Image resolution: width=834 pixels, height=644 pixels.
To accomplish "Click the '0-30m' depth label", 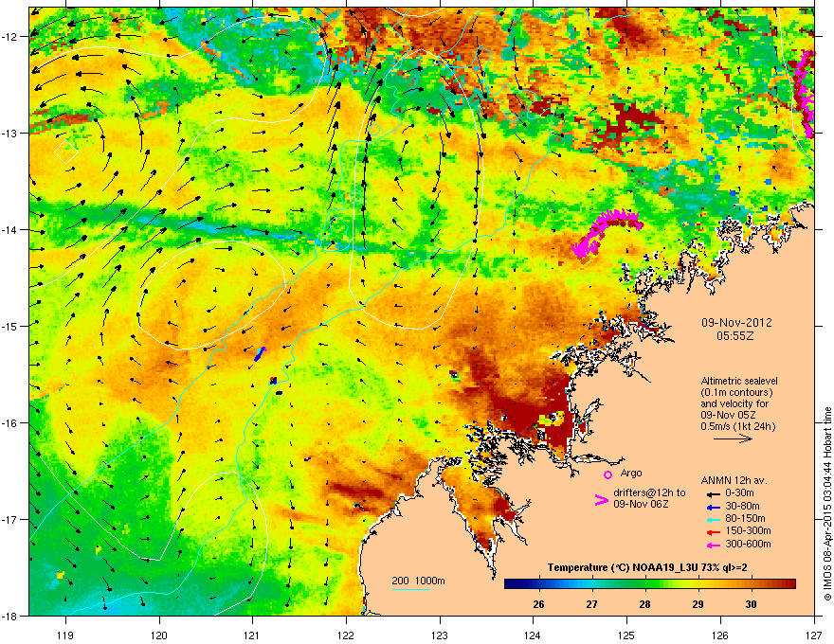I will [739, 493].
